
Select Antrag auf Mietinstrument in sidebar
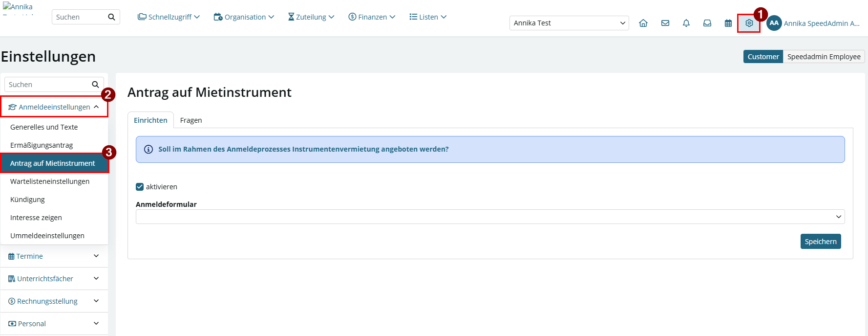point(54,163)
